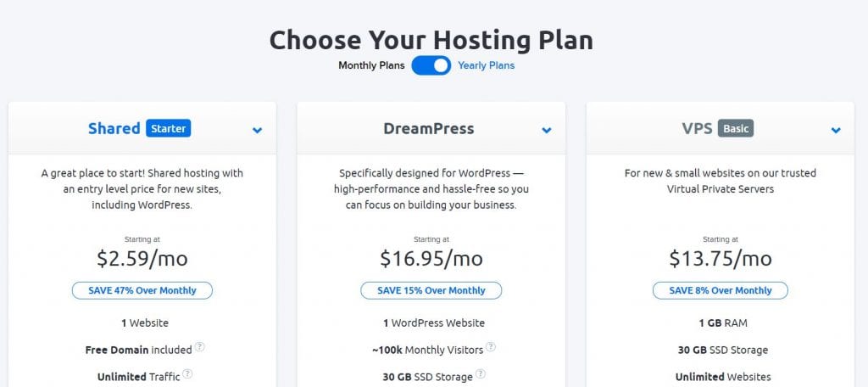This screenshot has width=868, height=387.
Task: Select the DreamPress plan title
Action: (x=429, y=129)
